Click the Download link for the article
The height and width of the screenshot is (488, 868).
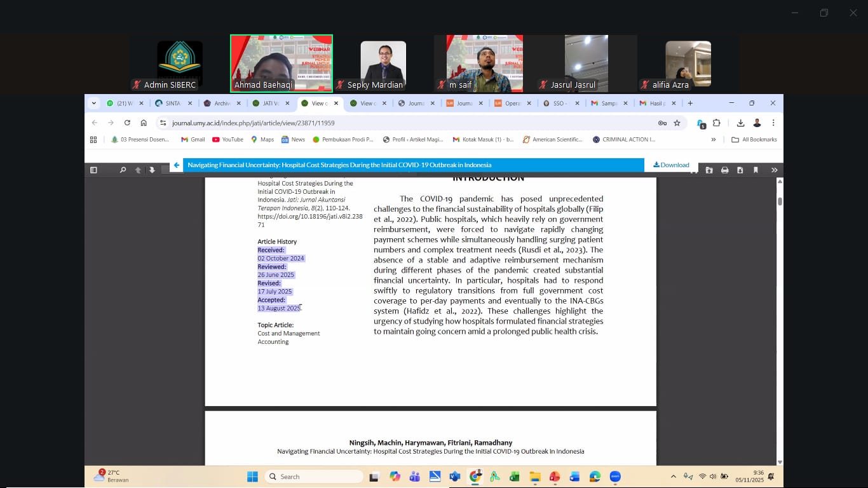671,165
